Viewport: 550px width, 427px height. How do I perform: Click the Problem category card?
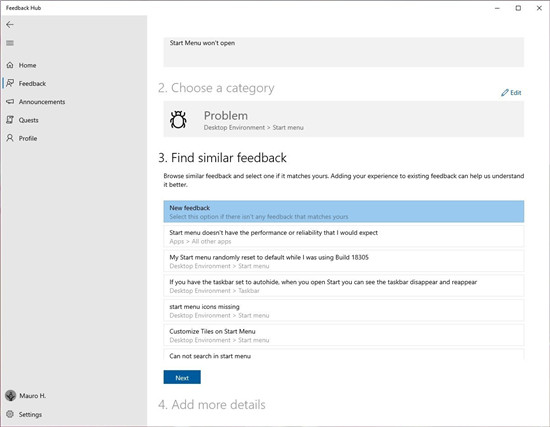[x=344, y=119]
